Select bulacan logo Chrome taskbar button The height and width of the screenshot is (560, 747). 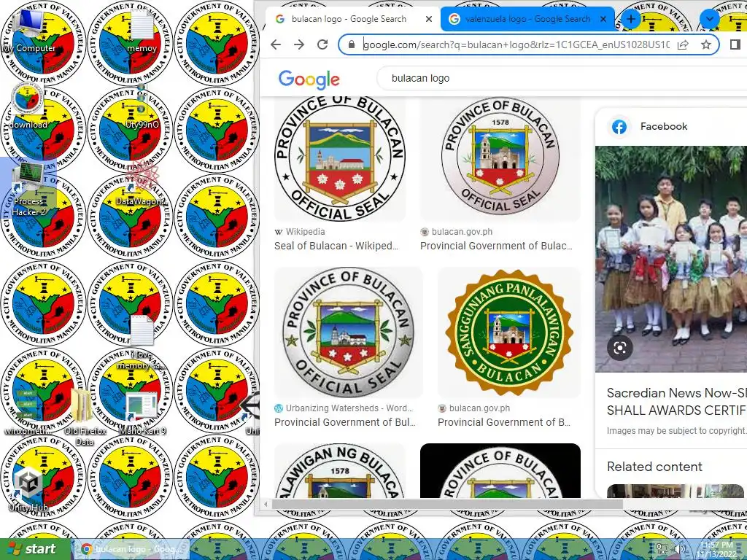pyautogui.click(x=131, y=549)
